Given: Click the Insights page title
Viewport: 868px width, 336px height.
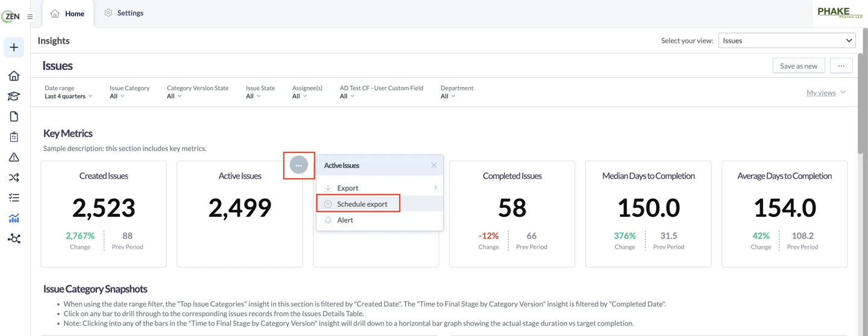Looking at the screenshot, I should tap(54, 40).
